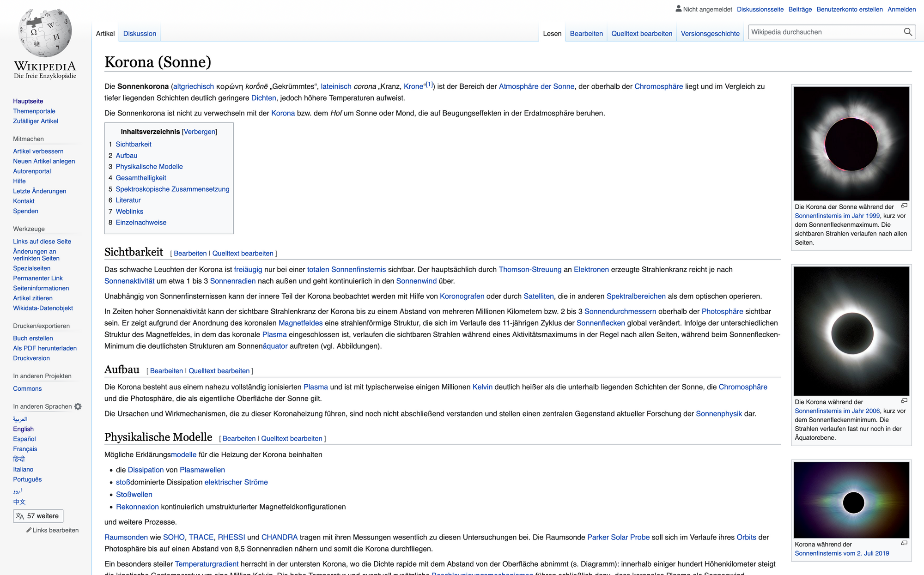Select the Artikel tab

[x=105, y=33]
